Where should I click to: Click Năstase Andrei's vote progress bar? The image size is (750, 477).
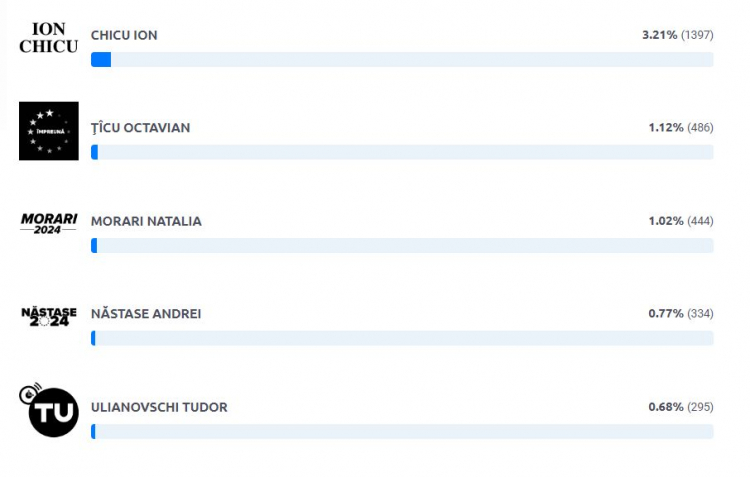[402, 338]
